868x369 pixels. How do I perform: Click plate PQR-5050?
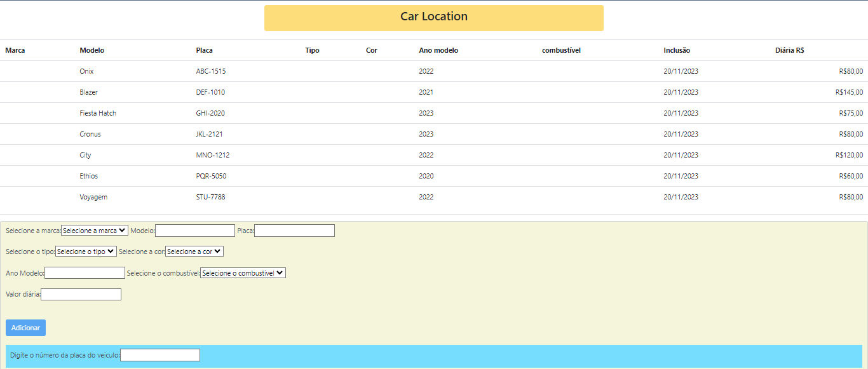(211, 176)
